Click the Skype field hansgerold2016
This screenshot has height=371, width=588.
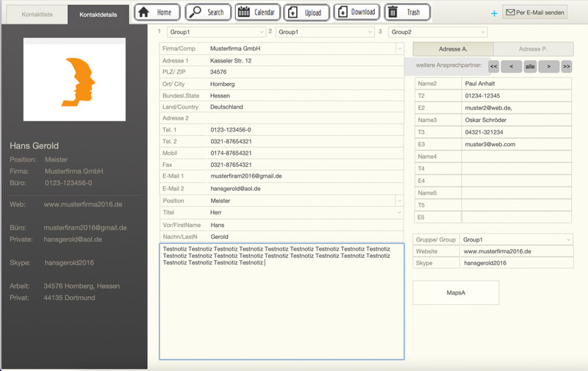coord(517,263)
